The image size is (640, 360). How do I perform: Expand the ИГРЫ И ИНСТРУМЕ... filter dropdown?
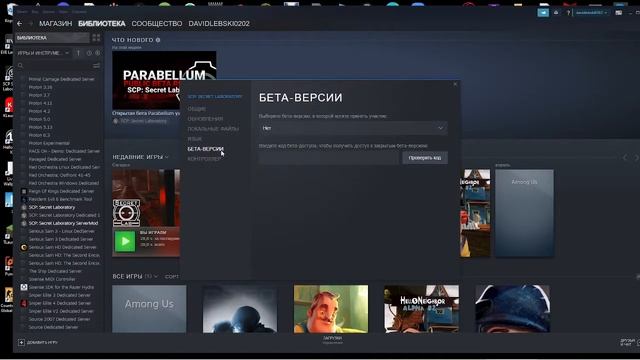click(43, 53)
